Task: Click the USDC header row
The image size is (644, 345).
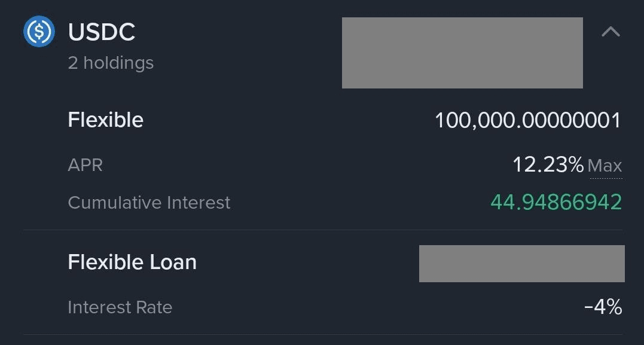Action: point(323,45)
